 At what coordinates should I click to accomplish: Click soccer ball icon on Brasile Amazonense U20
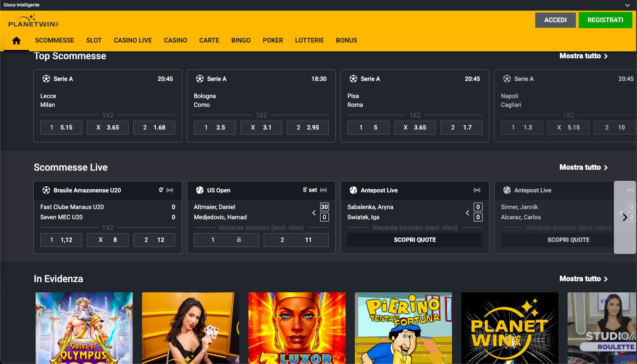coord(46,191)
